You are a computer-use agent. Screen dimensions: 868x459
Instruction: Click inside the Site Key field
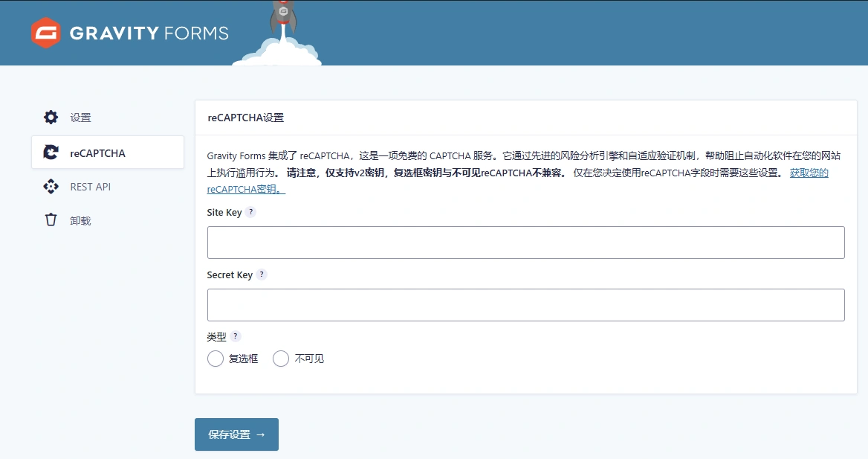[526, 242]
